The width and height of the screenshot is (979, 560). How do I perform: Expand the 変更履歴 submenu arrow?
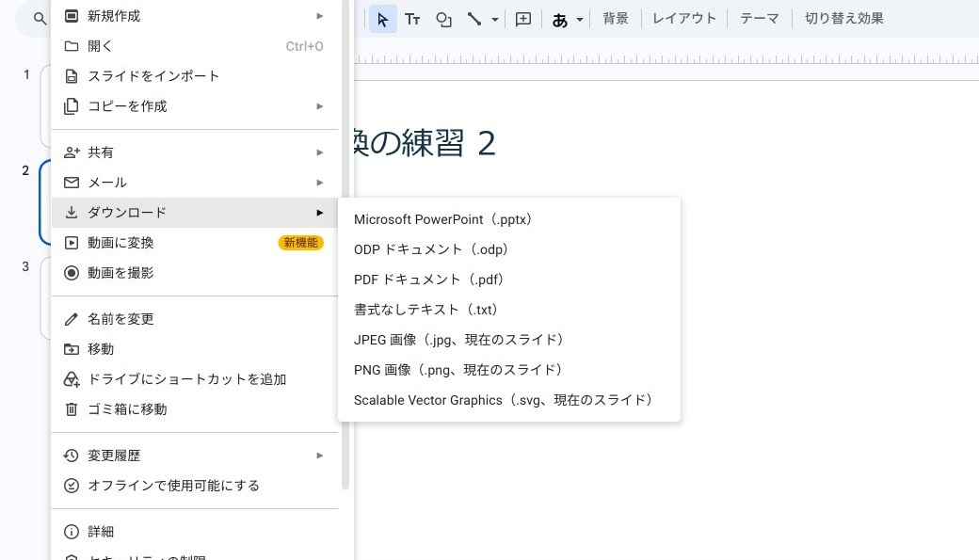[320, 456]
